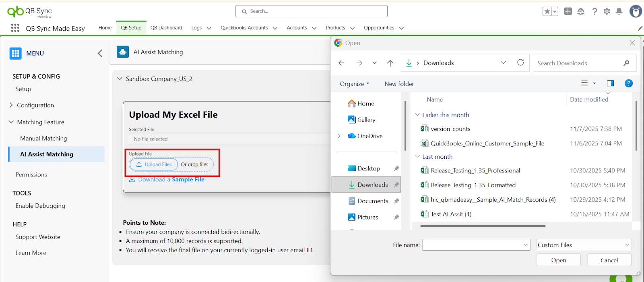Collapse the side menu with the chevron arrow

click(100, 53)
